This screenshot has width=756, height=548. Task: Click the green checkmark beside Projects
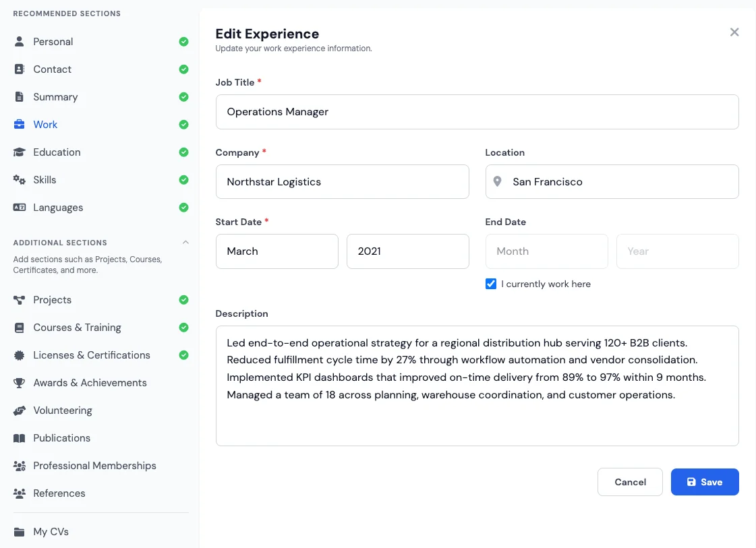[x=183, y=300]
